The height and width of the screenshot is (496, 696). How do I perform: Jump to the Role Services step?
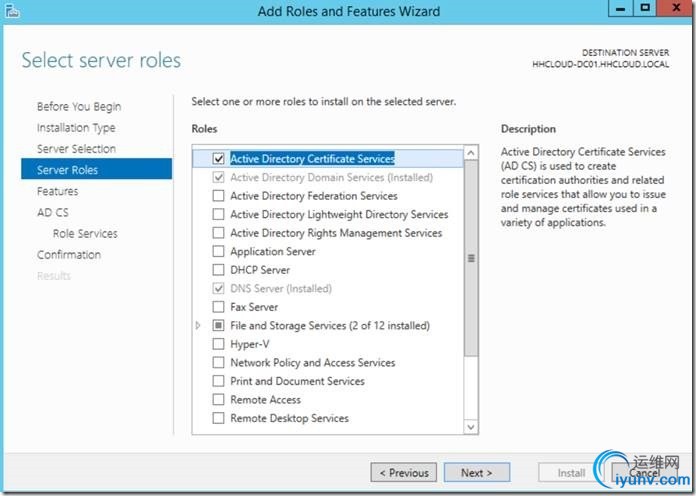pyautogui.click(x=85, y=234)
